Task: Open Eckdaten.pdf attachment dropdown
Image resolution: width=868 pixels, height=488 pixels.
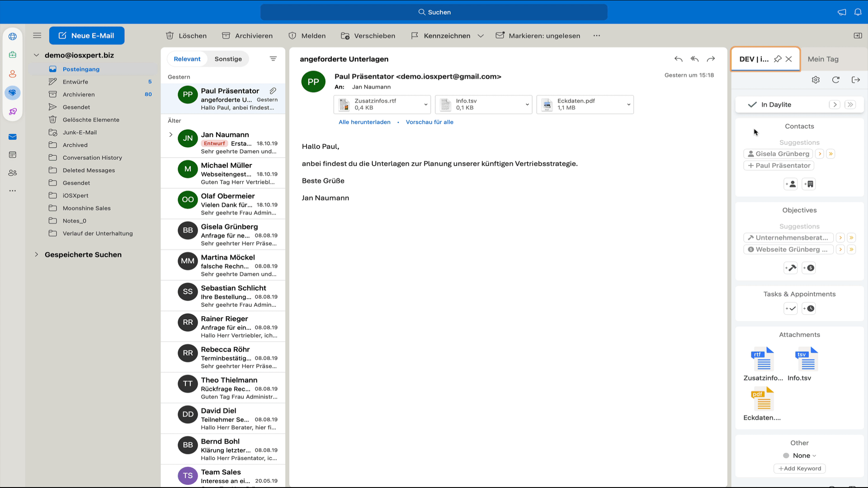Action: [628, 104]
